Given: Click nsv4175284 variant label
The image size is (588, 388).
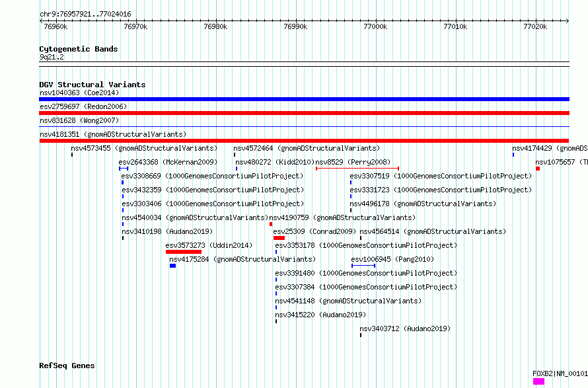Looking at the screenshot, I should [x=242, y=259].
